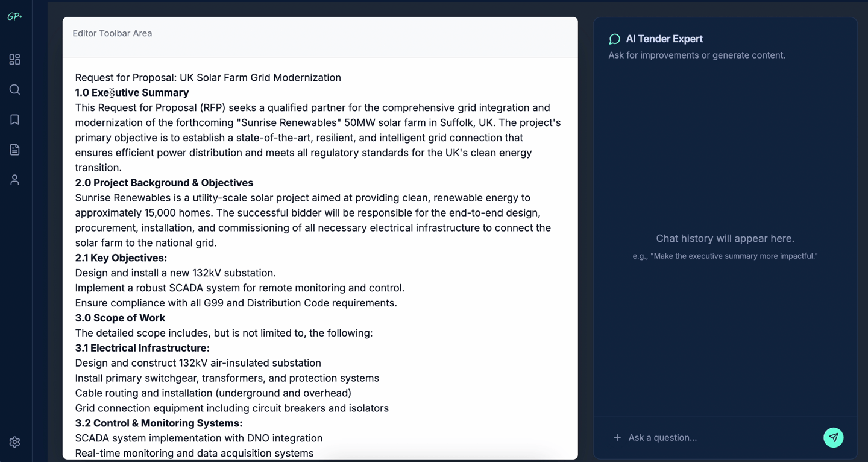The image size is (868, 462).
Task: Open the documents icon in the sidebar
Action: coord(15,150)
